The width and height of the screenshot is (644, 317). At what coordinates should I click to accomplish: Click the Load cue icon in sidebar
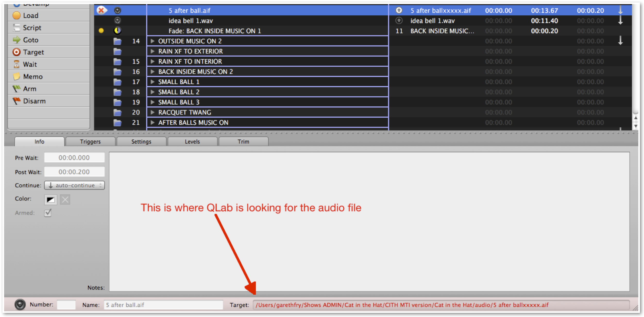16,15
